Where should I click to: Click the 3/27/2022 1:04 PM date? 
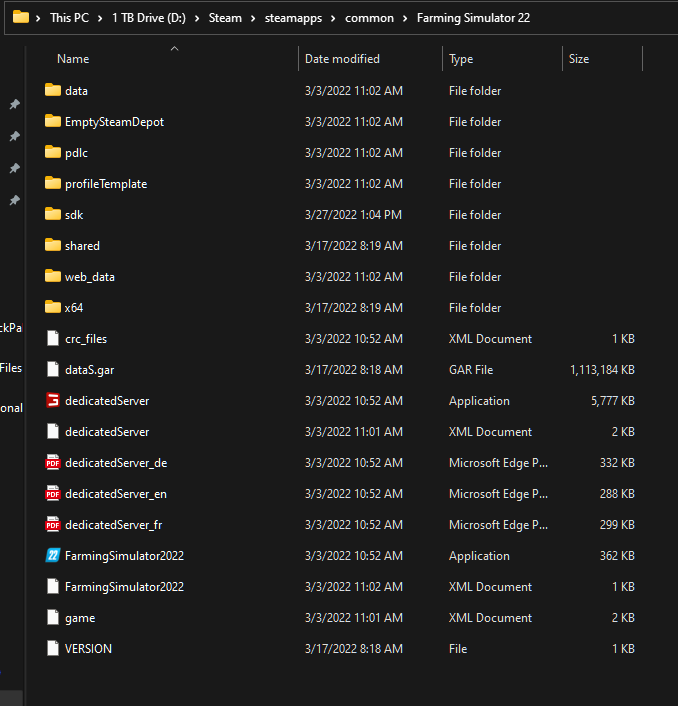[x=353, y=215]
